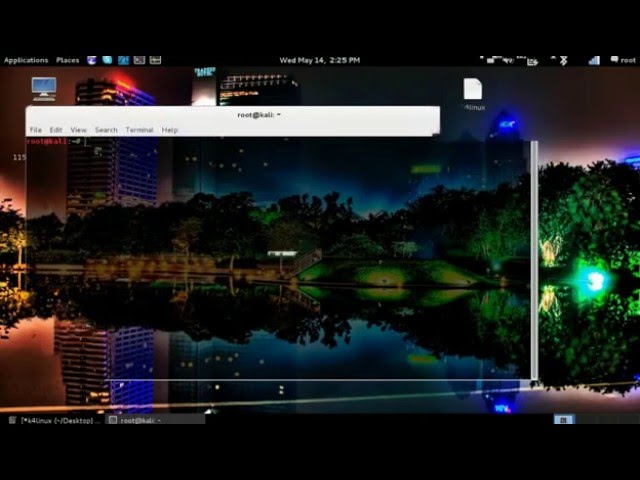Viewport: 640px width, 480px height.
Task: Click the network signal strength icon
Action: pyautogui.click(x=594, y=61)
